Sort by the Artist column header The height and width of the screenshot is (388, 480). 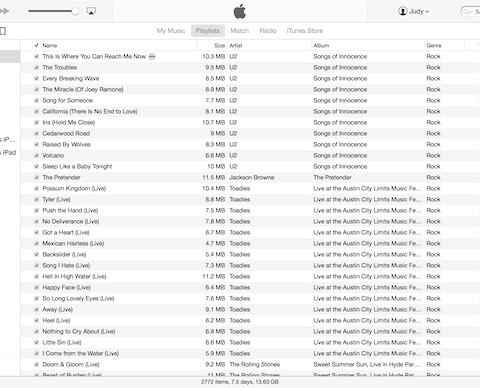236,45
